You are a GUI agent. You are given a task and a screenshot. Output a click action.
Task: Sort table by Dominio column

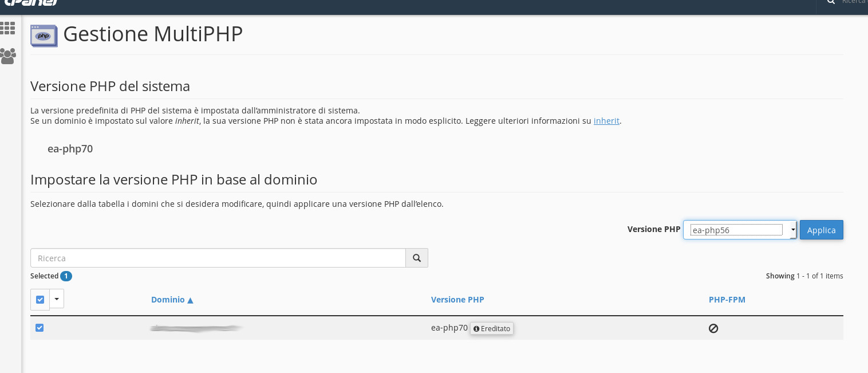click(x=172, y=300)
